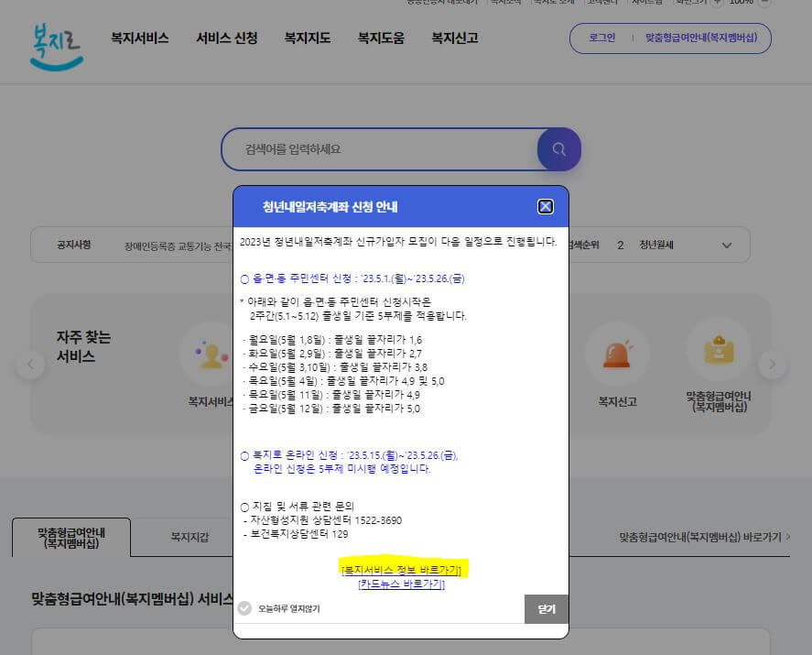Select the 맞춤형급여안내(복지멤버십) tab
812x655 pixels.
pos(71,538)
